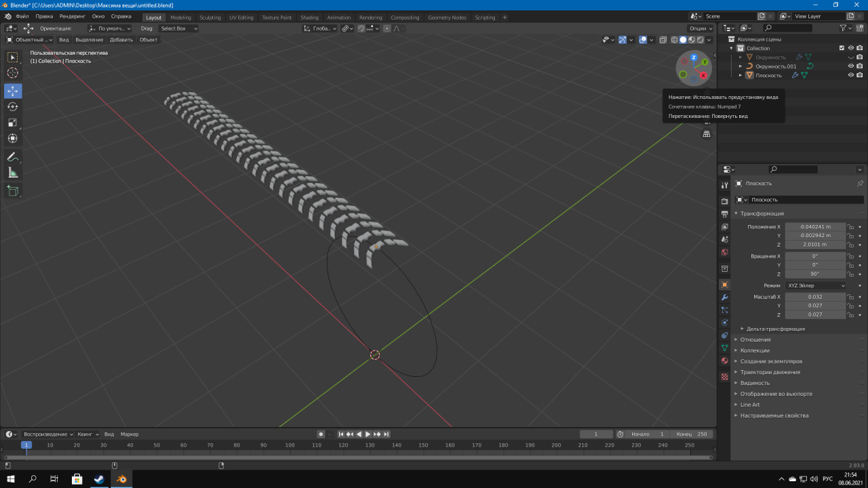868x488 pixels.
Task: Open the XYZ Эйлер rotation mode dropdown
Action: [816, 285]
